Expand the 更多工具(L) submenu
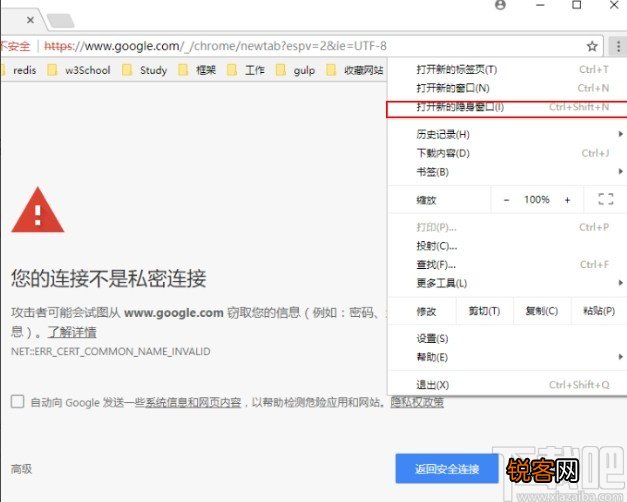627x502 pixels. click(x=507, y=283)
